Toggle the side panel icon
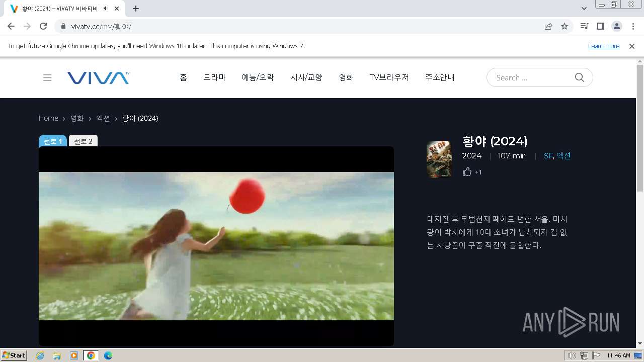This screenshot has width=644, height=362. point(600,26)
